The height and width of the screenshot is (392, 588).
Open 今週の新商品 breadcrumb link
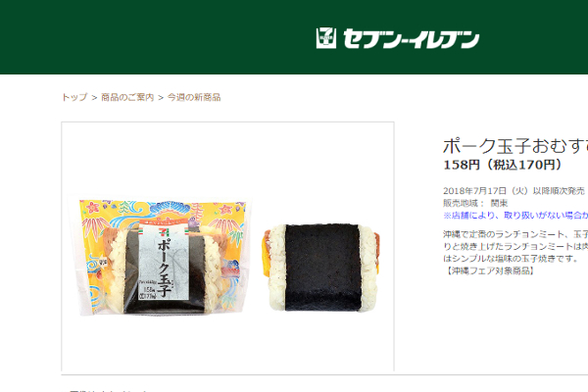click(x=194, y=98)
